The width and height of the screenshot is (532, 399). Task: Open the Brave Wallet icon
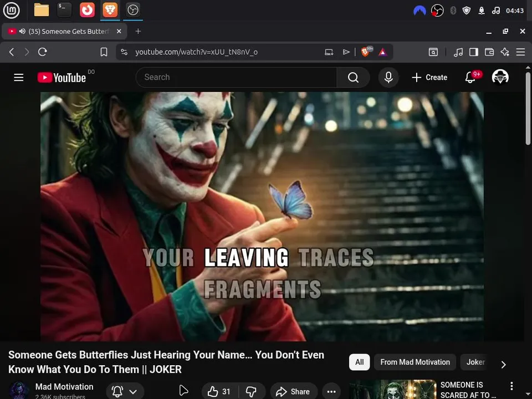click(x=489, y=52)
